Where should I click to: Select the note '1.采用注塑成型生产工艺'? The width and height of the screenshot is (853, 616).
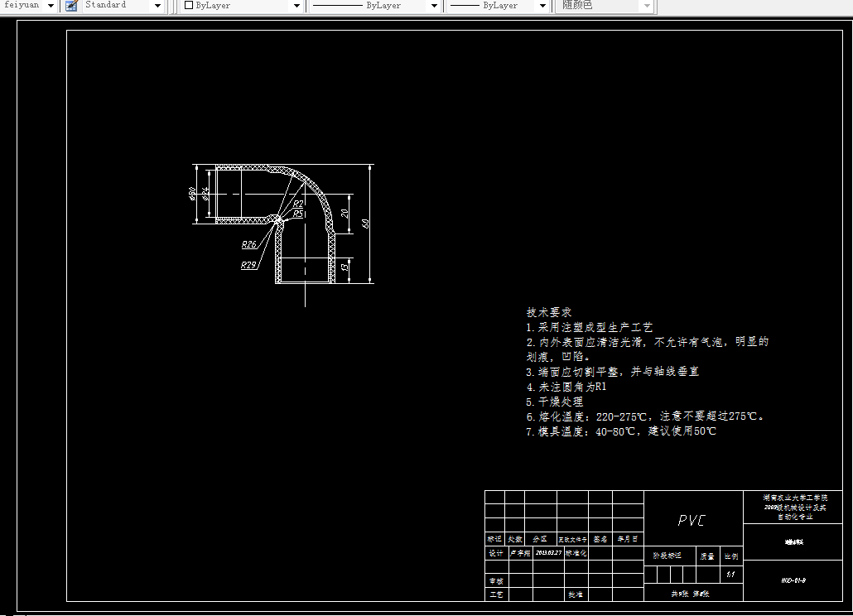(589, 327)
